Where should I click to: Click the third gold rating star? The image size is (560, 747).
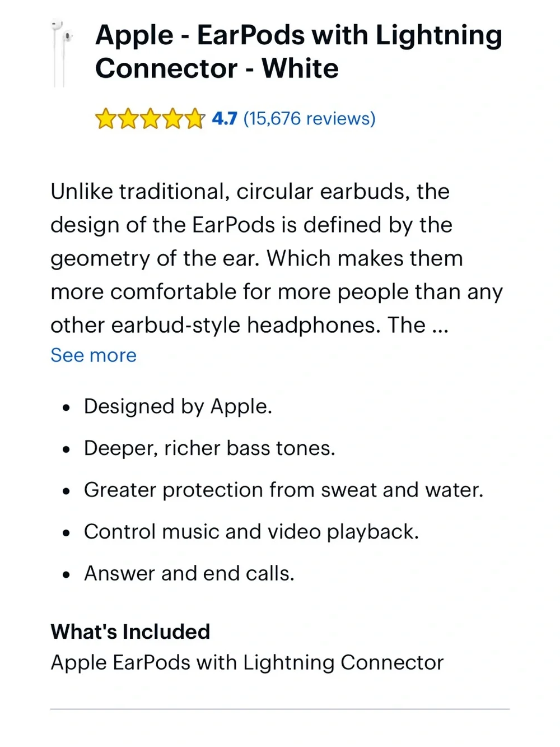pos(150,119)
